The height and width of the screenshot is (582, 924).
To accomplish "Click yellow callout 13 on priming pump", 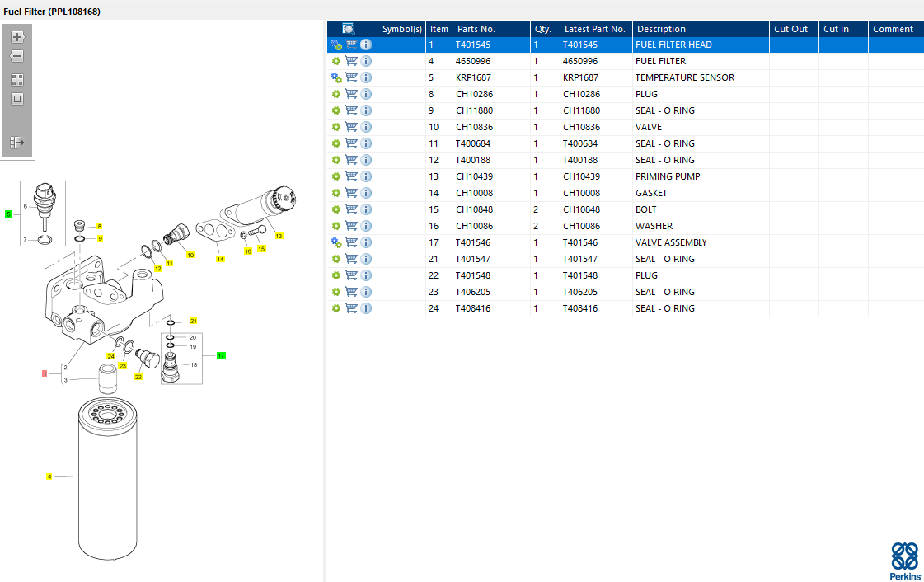I will coord(279,236).
